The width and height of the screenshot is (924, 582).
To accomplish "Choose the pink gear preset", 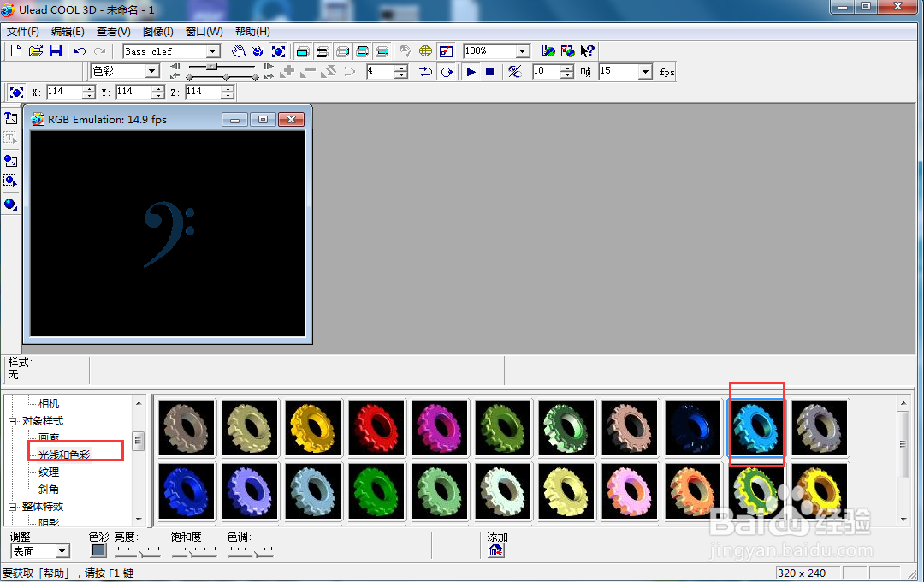I will click(630, 491).
